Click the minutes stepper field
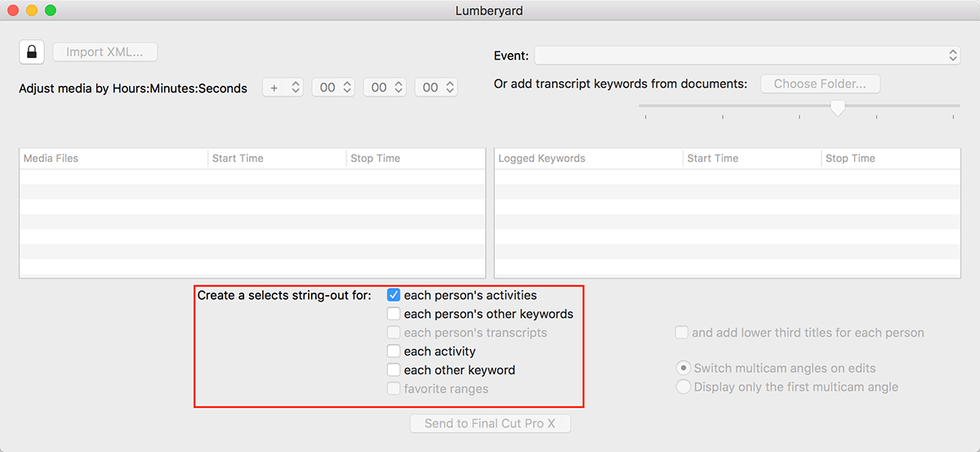The height and width of the screenshot is (452, 980). pyautogui.click(x=385, y=87)
